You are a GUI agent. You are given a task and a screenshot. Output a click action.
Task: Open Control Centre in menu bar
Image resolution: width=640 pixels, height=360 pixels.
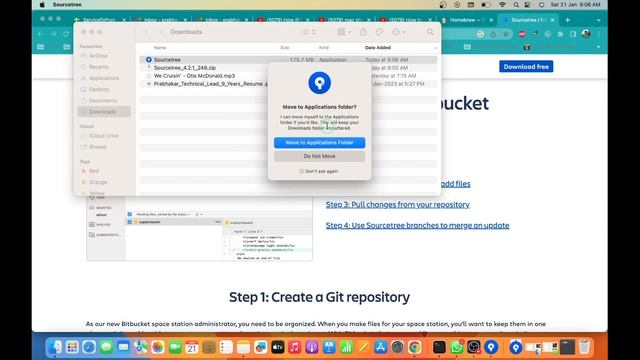coord(528,4)
